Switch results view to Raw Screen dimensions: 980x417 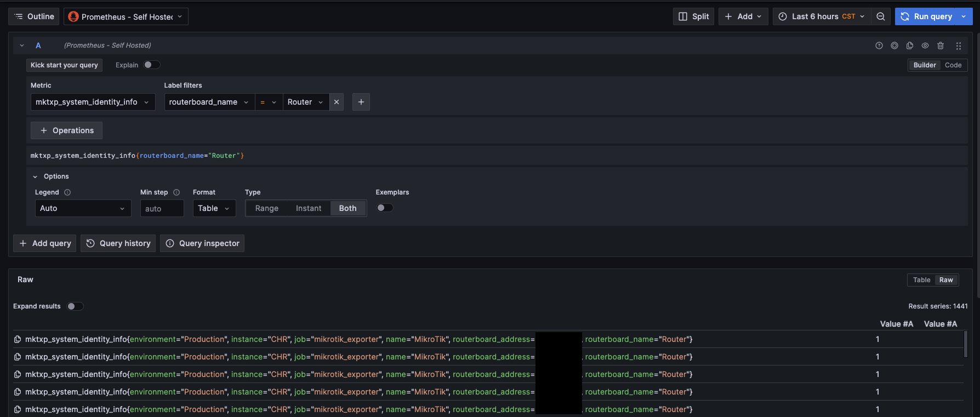pos(946,280)
